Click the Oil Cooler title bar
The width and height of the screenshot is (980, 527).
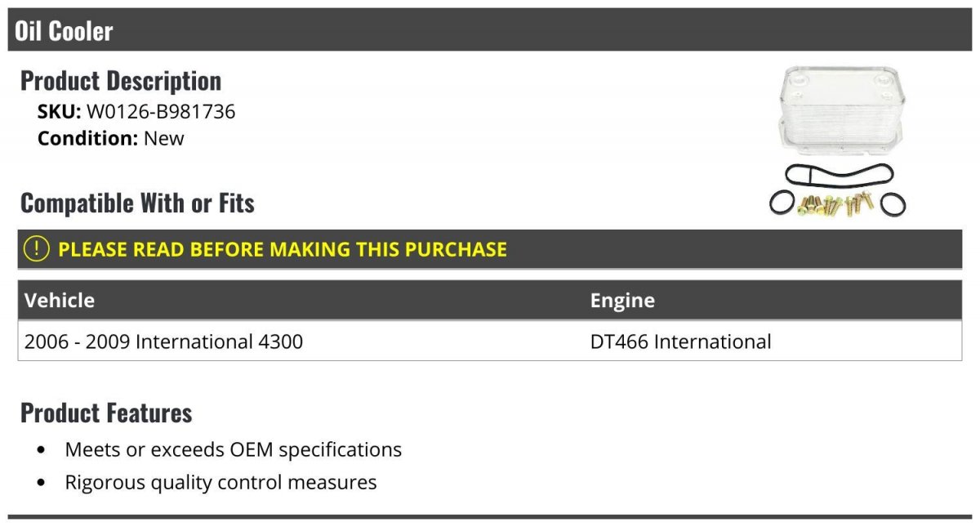(490, 31)
